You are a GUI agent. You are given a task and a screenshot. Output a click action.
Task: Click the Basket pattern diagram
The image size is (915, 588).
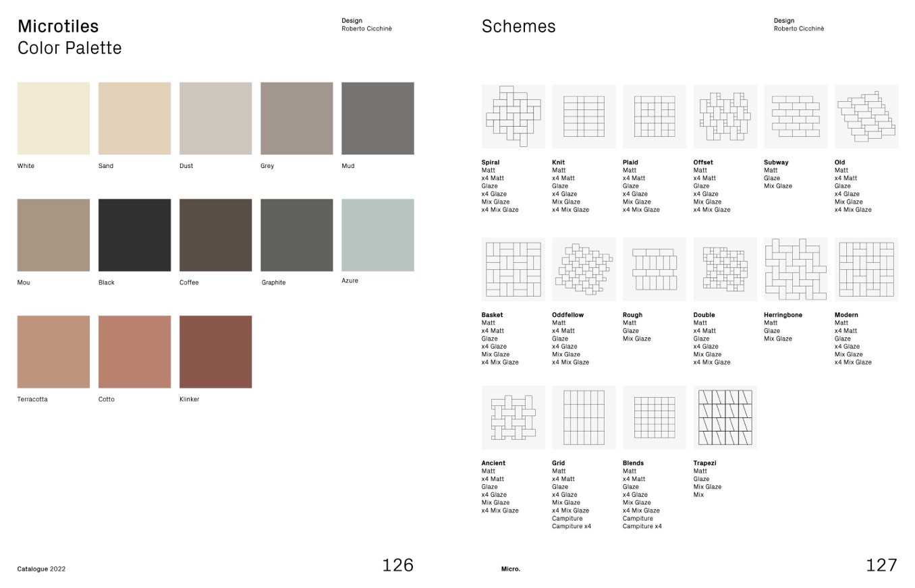coord(513,269)
